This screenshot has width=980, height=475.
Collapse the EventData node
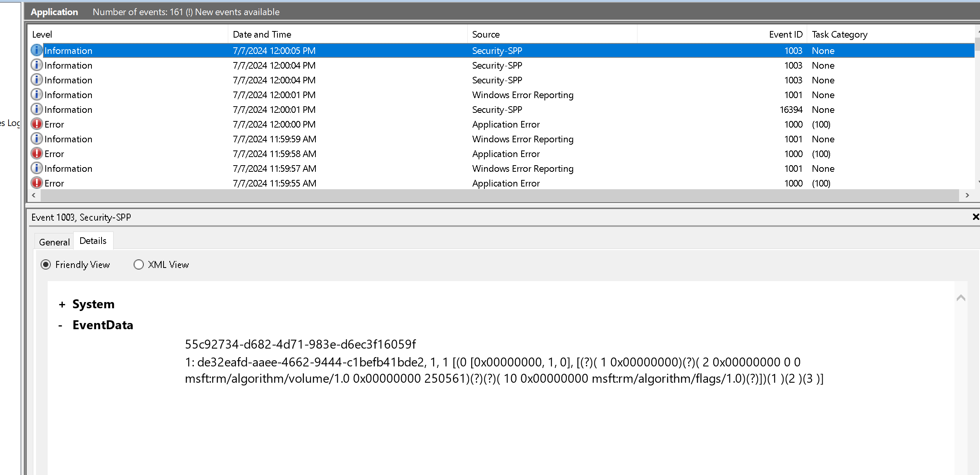pyautogui.click(x=60, y=325)
